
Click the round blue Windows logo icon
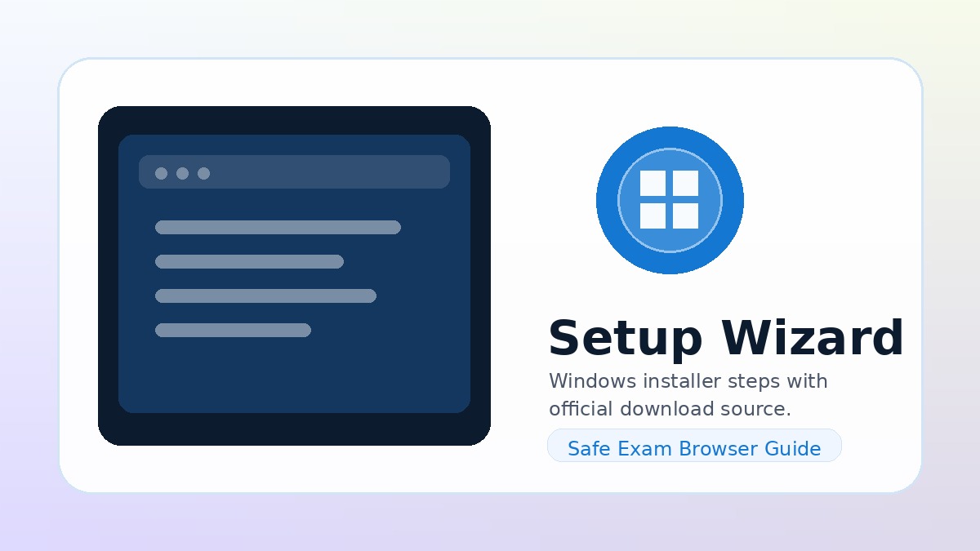coord(670,200)
